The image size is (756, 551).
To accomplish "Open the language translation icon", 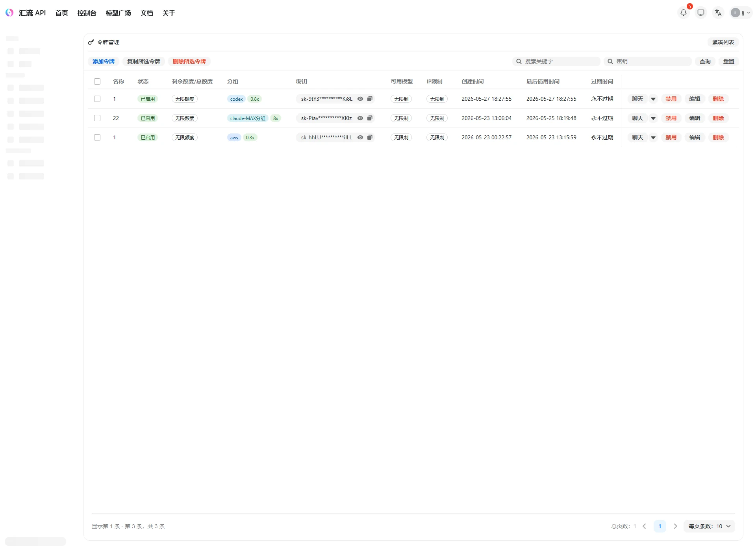I will (718, 13).
